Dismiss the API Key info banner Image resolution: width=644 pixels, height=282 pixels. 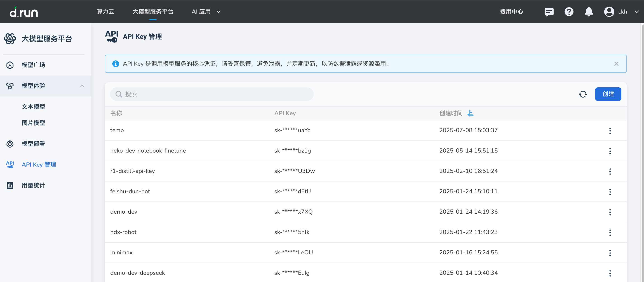coord(616,64)
